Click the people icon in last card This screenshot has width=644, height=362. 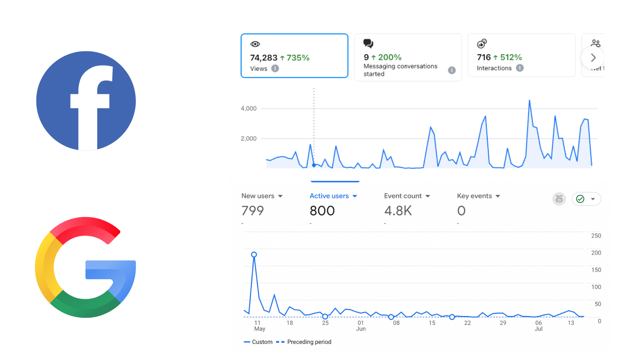point(595,43)
